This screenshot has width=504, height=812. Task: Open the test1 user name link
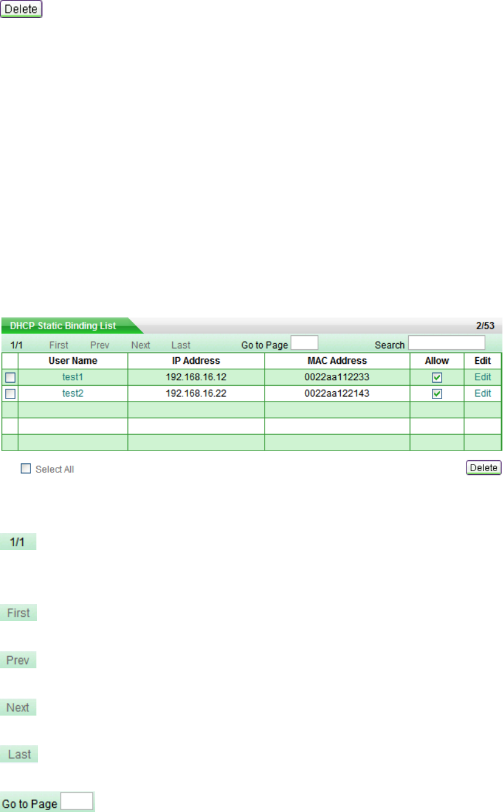[73, 377]
